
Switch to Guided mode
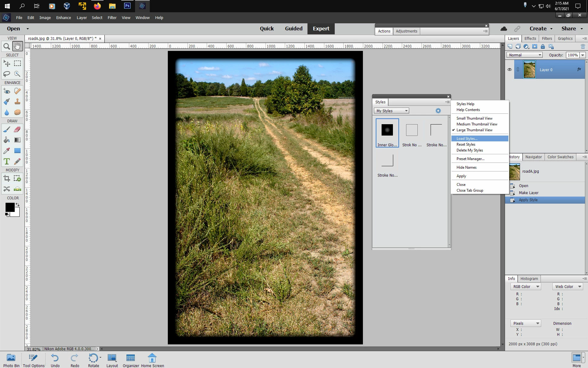[293, 29]
